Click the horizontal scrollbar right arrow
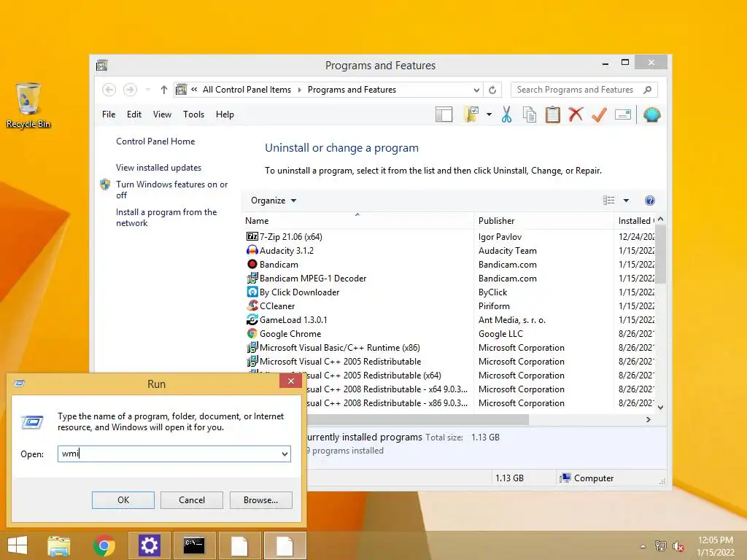The width and height of the screenshot is (747, 560). point(648,419)
